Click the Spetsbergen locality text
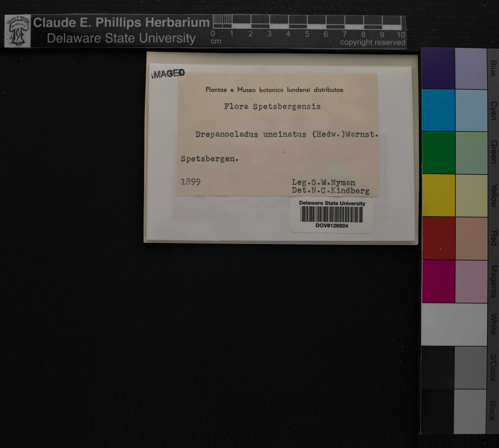The width and height of the screenshot is (499, 448). pos(209,159)
